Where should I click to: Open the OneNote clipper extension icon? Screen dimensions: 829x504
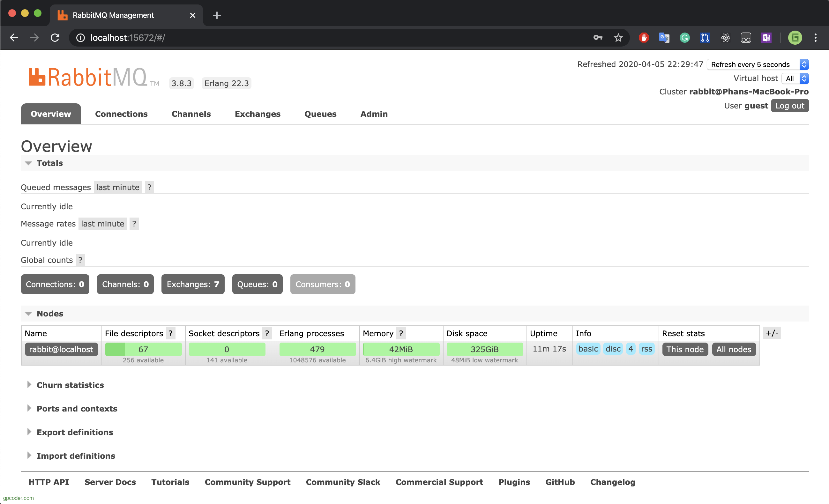click(x=766, y=38)
